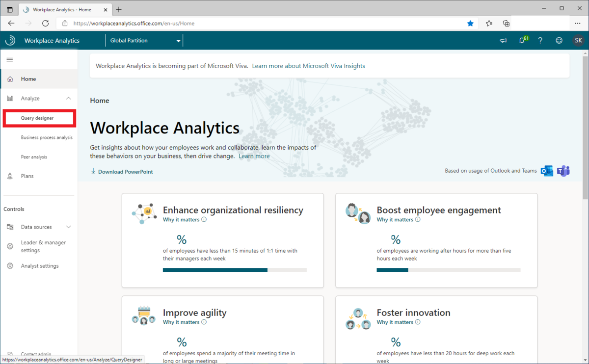Click Download PowerPoint
This screenshot has height=364, width=589.
click(122, 172)
